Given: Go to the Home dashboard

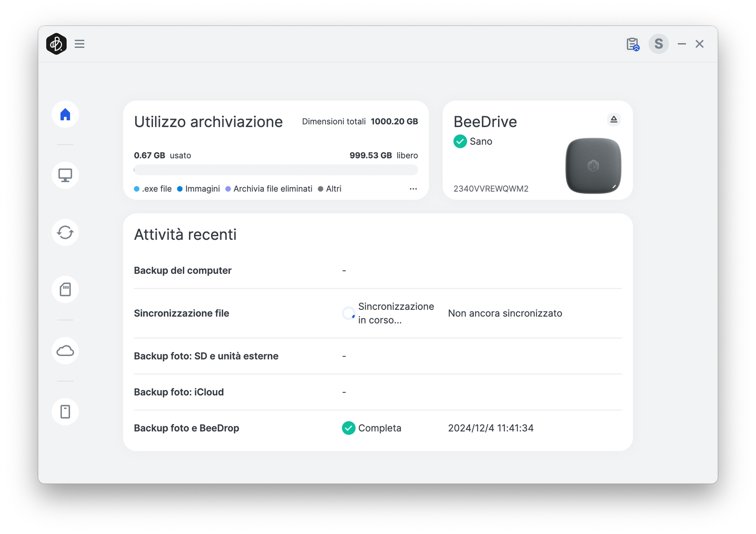Looking at the screenshot, I should click(65, 114).
